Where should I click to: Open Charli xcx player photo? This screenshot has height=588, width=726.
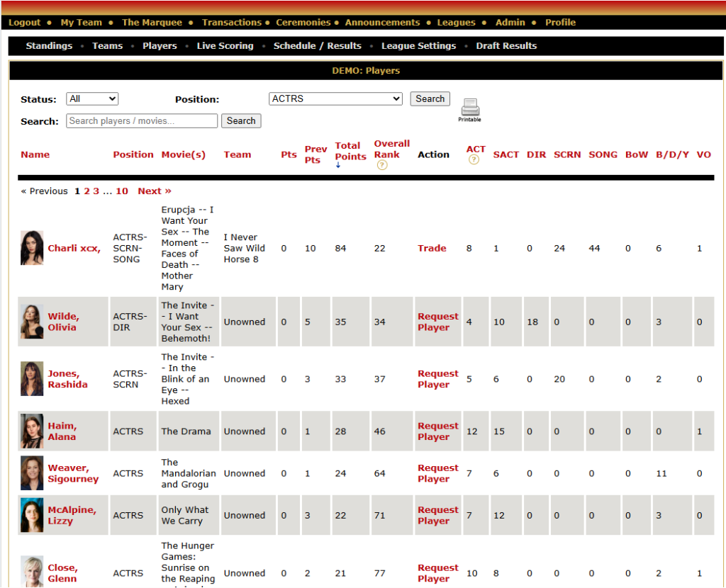32,248
